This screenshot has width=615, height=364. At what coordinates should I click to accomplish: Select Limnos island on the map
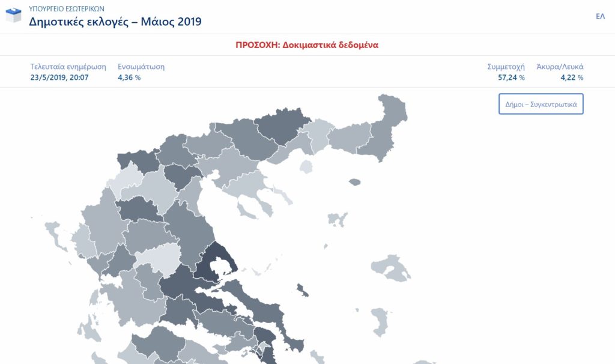coord(336,219)
